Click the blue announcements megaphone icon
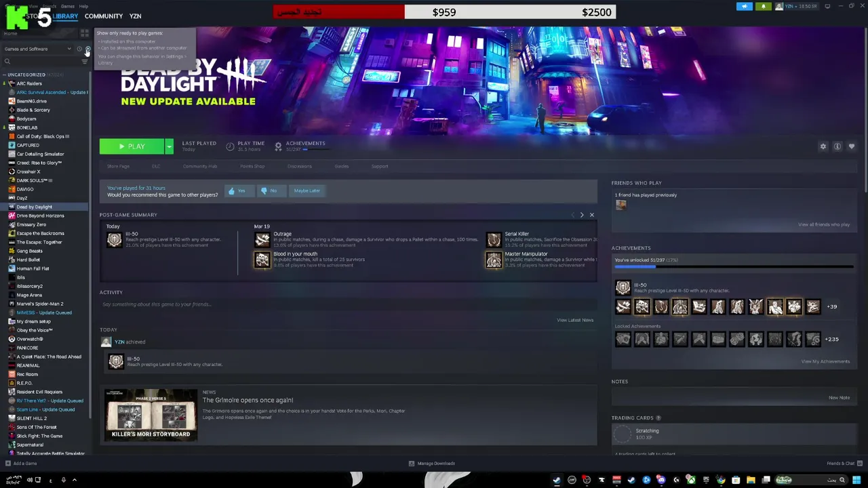The height and width of the screenshot is (488, 868). tap(744, 7)
